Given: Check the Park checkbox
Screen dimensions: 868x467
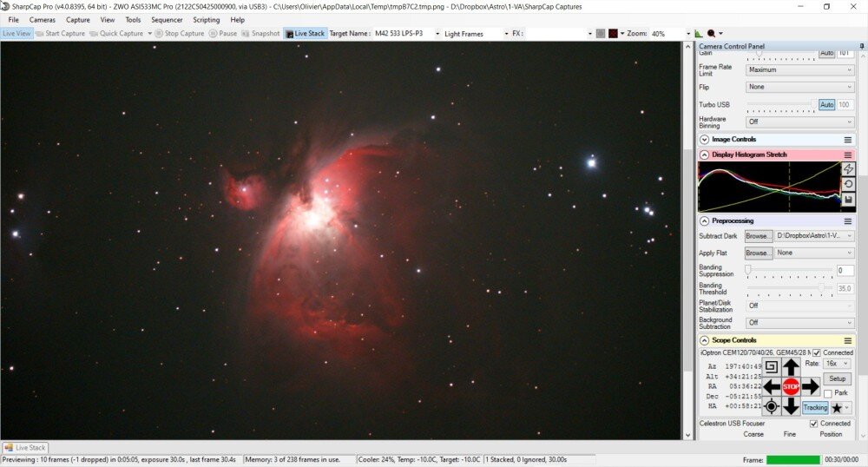Looking at the screenshot, I should click(x=827, y=393).
